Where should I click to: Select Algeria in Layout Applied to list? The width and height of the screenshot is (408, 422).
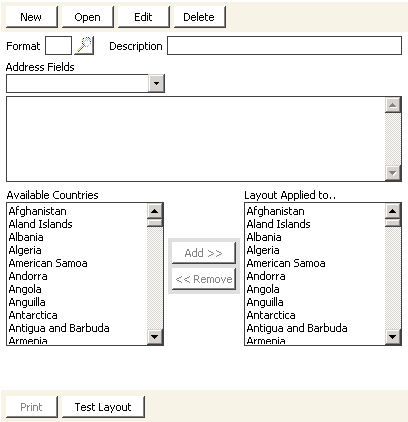(315, 250)
